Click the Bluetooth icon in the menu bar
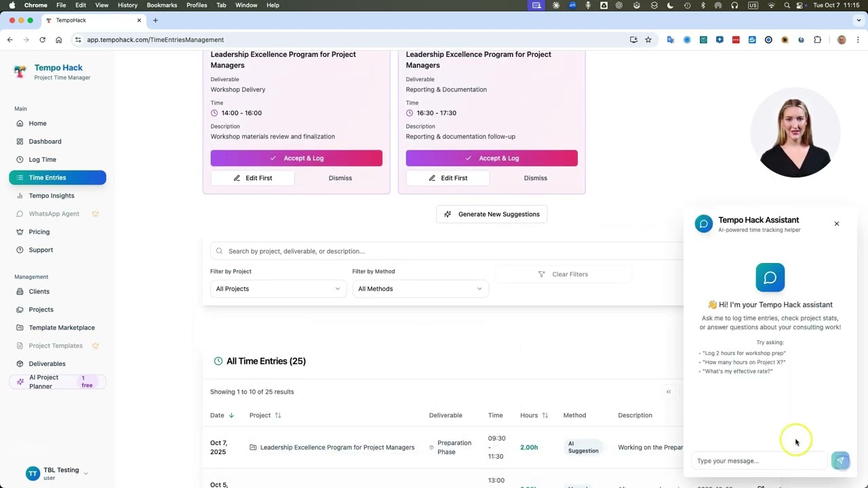This screenshot has height=488, width=868. pos(703,5)
